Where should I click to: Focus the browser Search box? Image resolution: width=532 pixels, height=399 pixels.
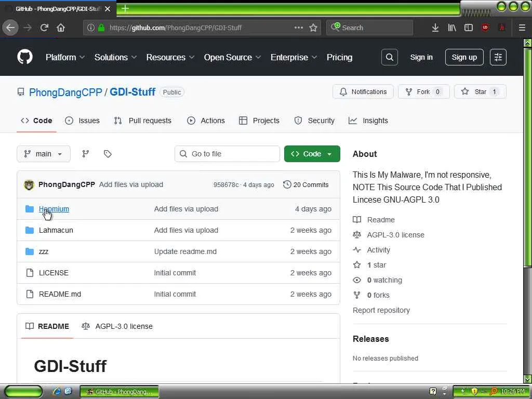pos(370,28)
